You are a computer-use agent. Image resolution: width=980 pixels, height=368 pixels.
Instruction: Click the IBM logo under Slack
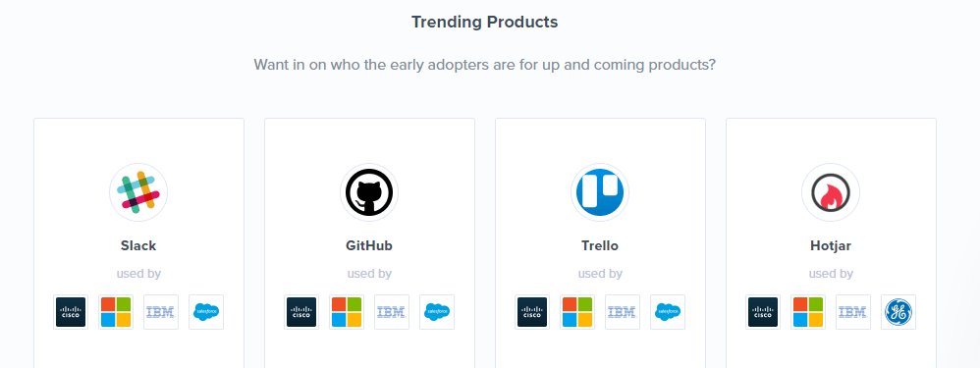click(x=161, y=312)
